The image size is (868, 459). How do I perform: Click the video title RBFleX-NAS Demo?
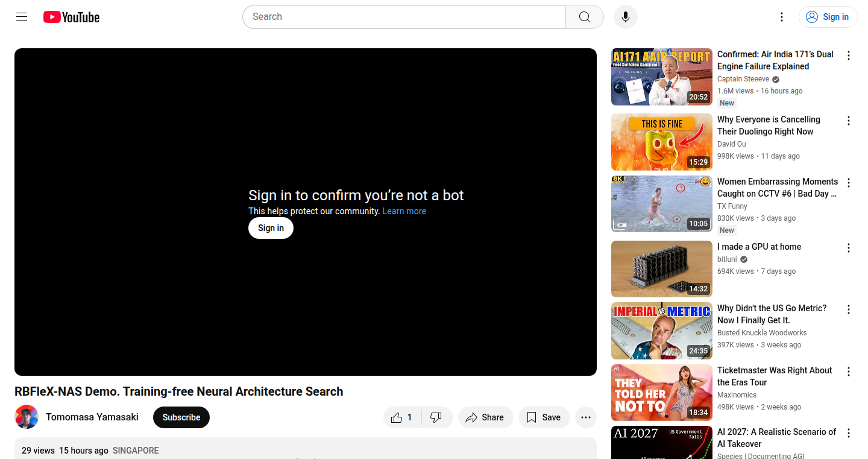tap(178, 391)
